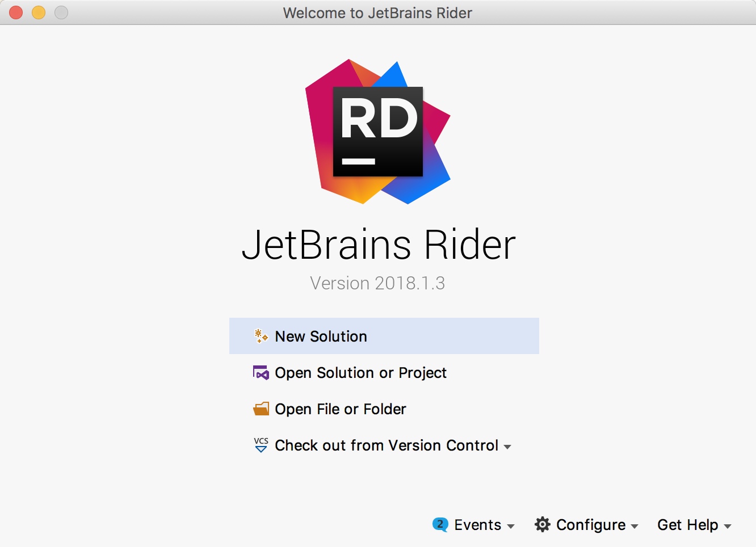Click the 'Welcome to JetBrains Rider' title text
The width and height of the screenshot is (756, 547).
[377, 13]
